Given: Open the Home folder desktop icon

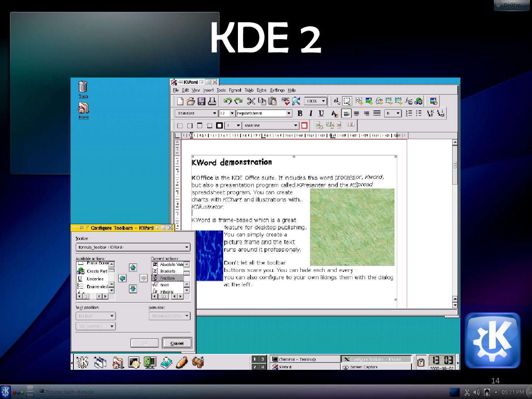Looking at the screenshot, I should 83,110.
